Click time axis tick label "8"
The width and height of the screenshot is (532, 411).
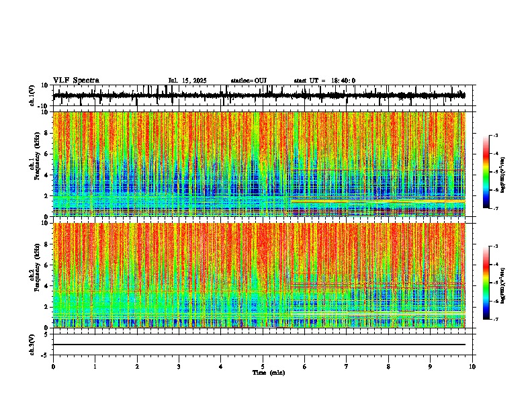(388, 367)
